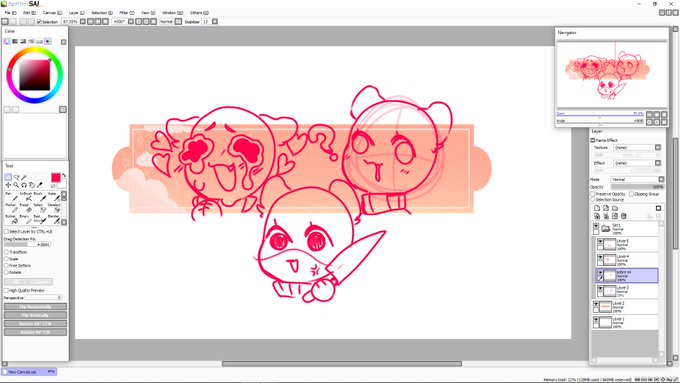
Task: Click the New Canvas.sai document tab
Action: pos(29,372)
